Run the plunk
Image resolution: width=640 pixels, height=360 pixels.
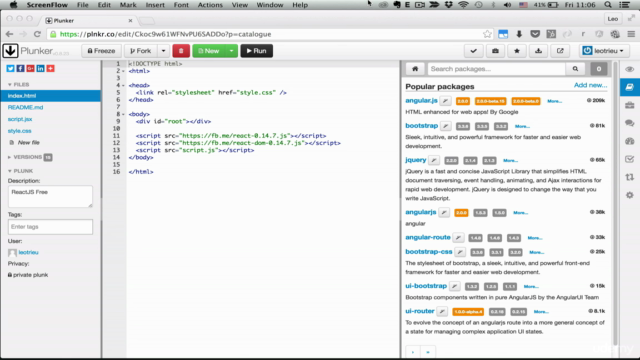click(256, 51)
